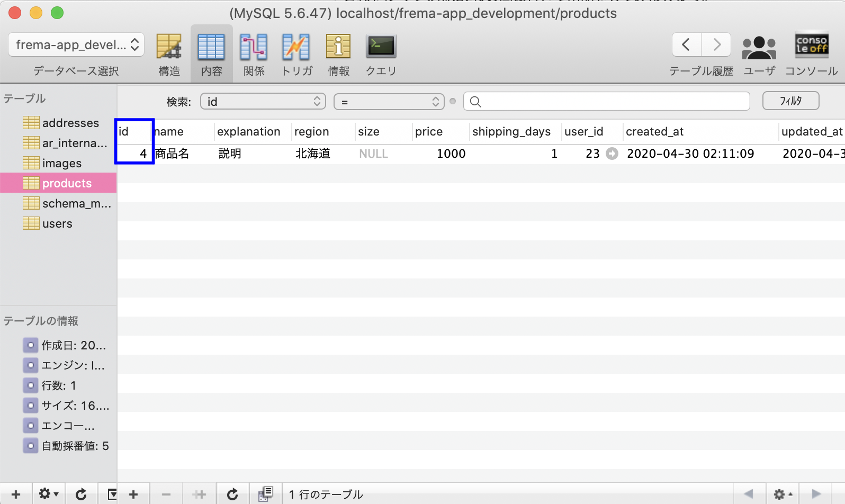Image resolution: width=845 pixels, height=504 pixels.
Task: Sort by the name column header
Action: coord(183,131)
